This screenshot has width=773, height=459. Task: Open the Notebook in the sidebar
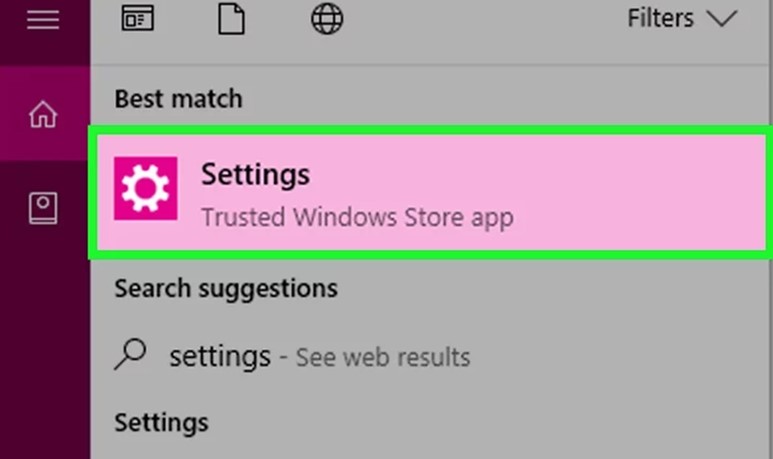pyautogui.click(x=43, y=207)
